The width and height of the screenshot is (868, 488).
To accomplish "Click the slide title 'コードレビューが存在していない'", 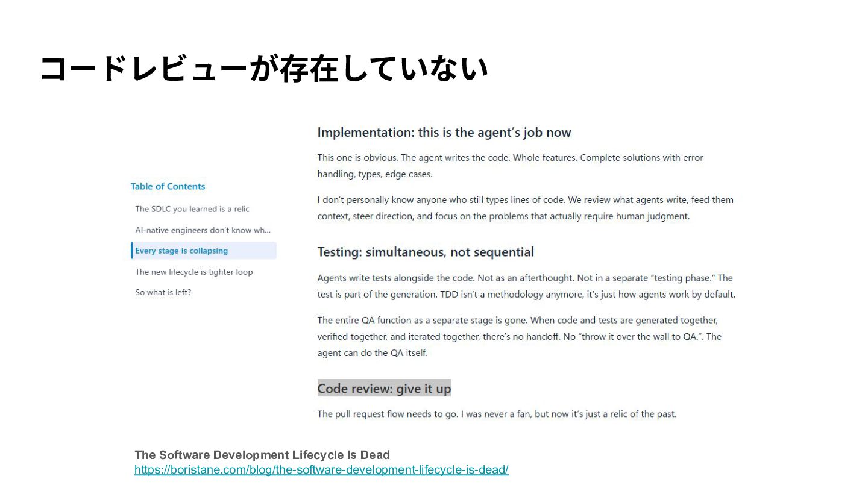I will point(264,69).
